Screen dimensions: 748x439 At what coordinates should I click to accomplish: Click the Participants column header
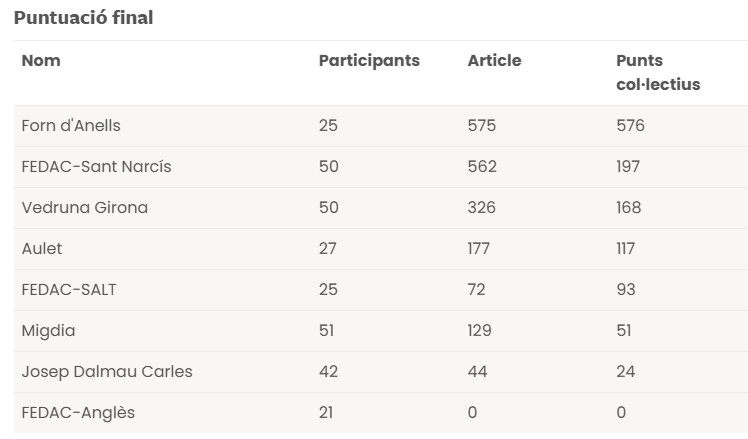(369, 61)
